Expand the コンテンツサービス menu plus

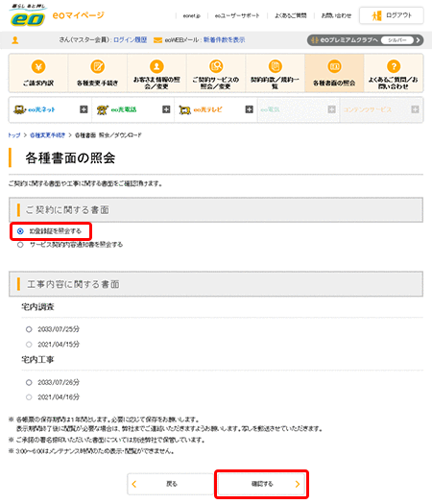coord(415,109)
